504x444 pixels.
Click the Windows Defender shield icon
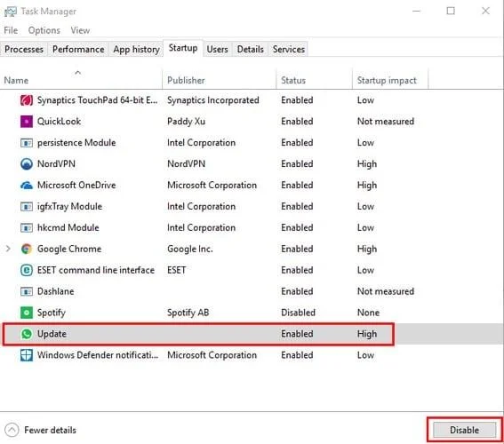[27, 355]
